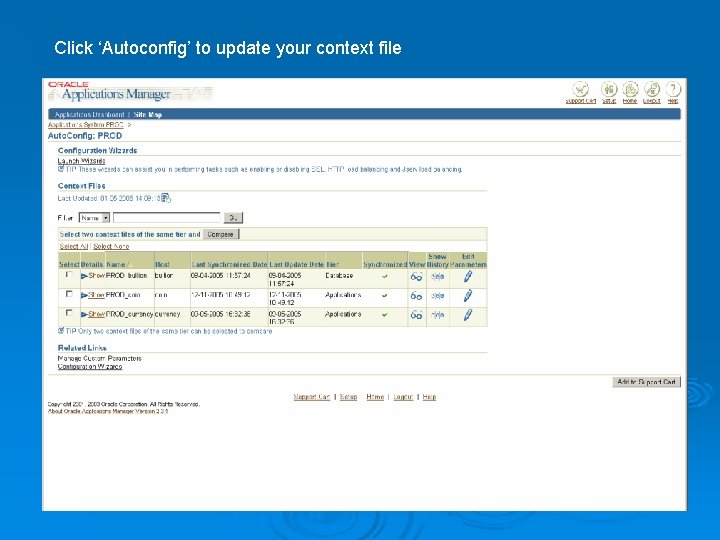Click the Launch Wizards link
This screenshot has width=720, height=540.
click(x=81, y=161)
